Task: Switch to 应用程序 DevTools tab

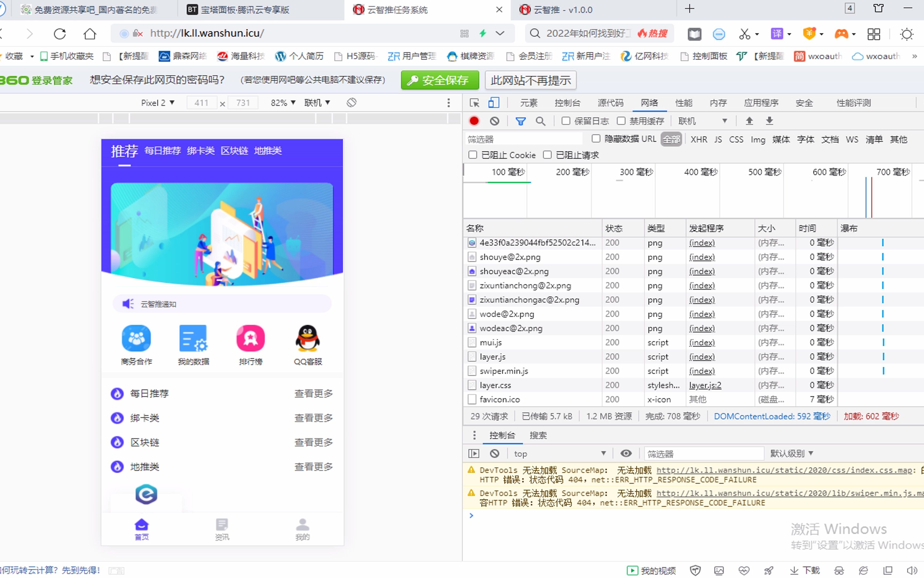Action: pyautogui.click(x=761, y=103)
